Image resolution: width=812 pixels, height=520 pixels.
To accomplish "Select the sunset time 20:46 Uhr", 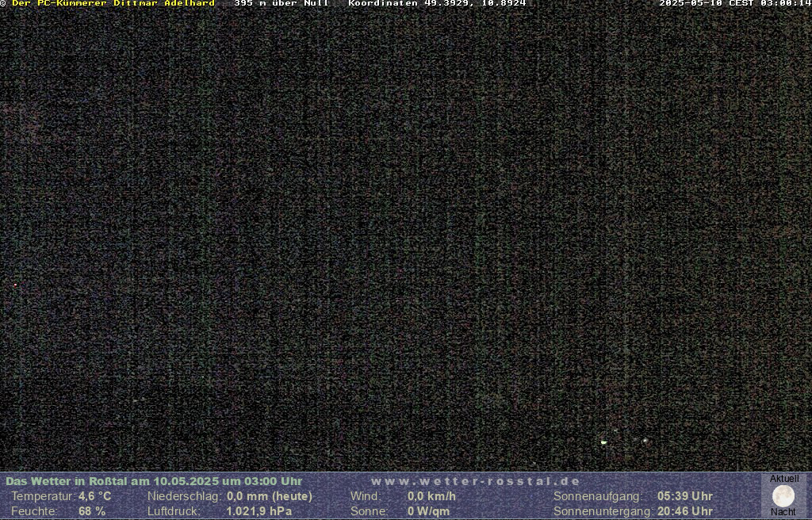I will (x=685, y=511).
